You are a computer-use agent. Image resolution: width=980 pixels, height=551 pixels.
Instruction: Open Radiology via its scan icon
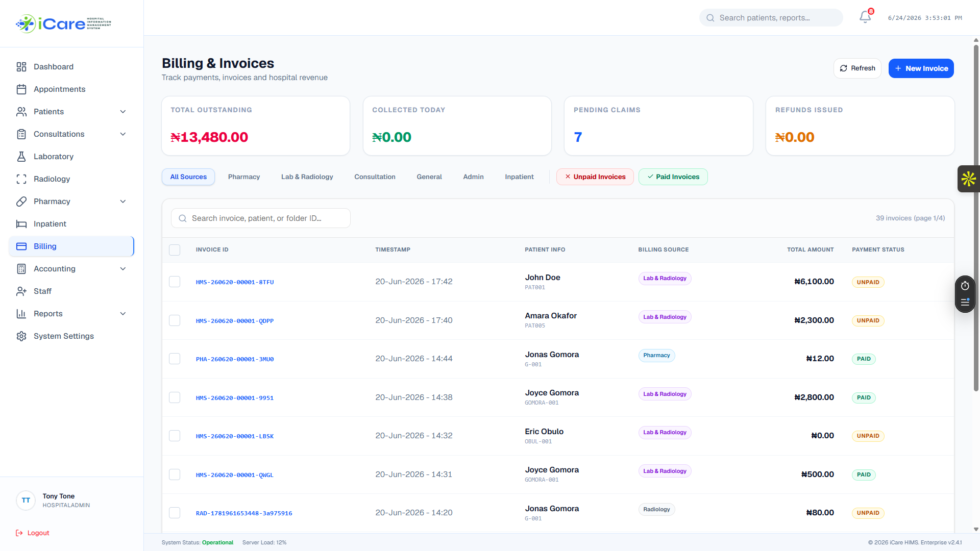(21, 179)
